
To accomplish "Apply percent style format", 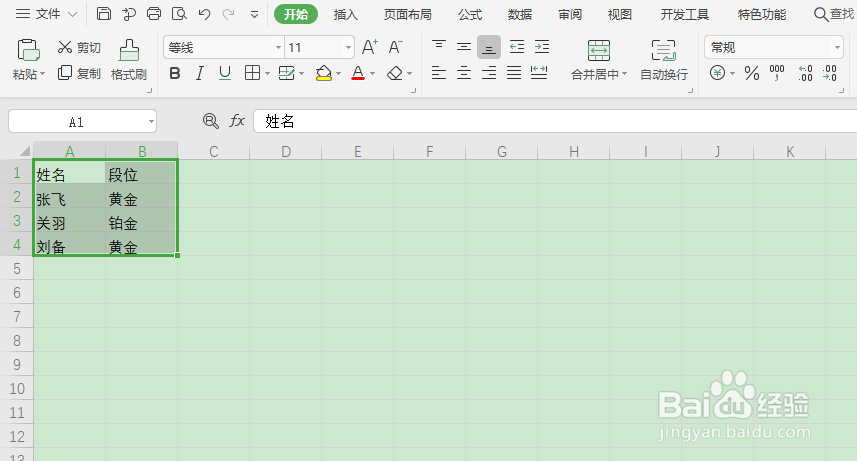I will (x=752, y=73).
